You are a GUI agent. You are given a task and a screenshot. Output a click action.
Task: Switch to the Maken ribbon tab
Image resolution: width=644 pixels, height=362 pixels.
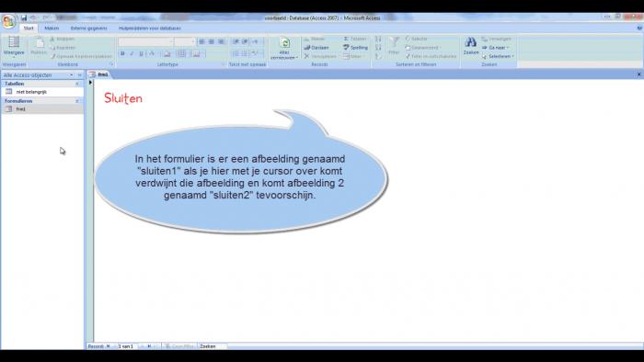pos(52,28)
